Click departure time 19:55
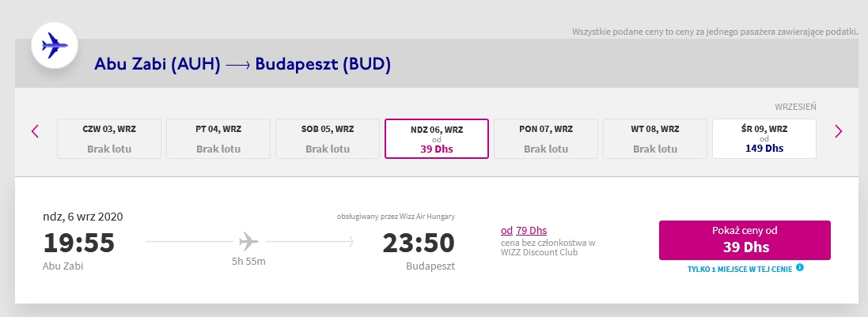The width and height of the screenshot is (868, 317). point(78,243)
